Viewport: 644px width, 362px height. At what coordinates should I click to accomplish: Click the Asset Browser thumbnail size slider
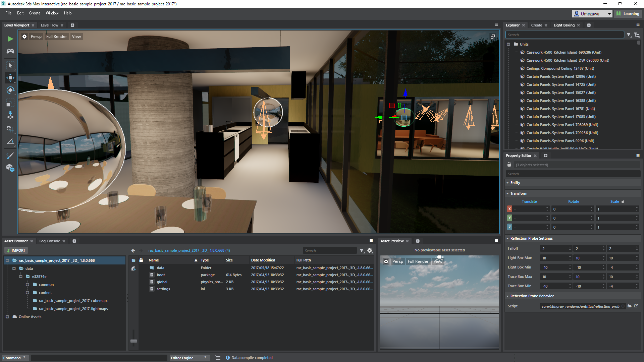click(133, 341)
